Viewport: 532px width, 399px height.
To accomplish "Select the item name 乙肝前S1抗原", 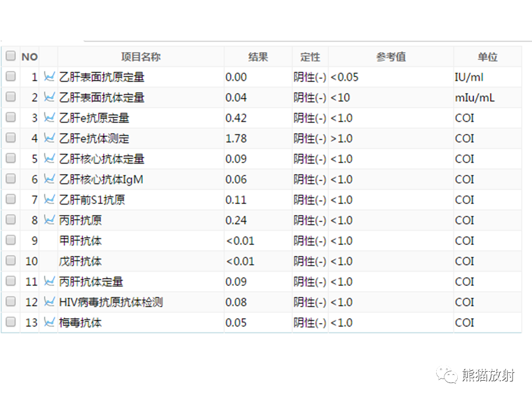I will point(92,200).
